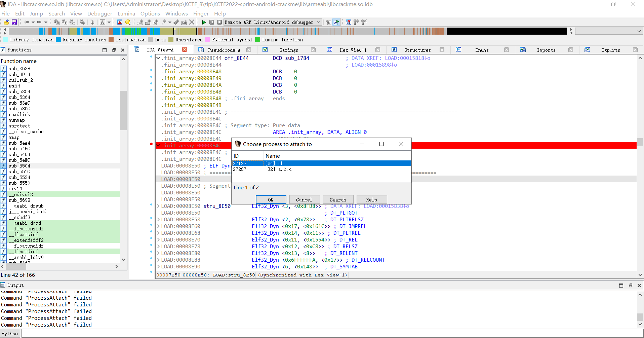The image size is (644, 338).
Task: Cancel the attach process dialog
Action: coord(304,199)
